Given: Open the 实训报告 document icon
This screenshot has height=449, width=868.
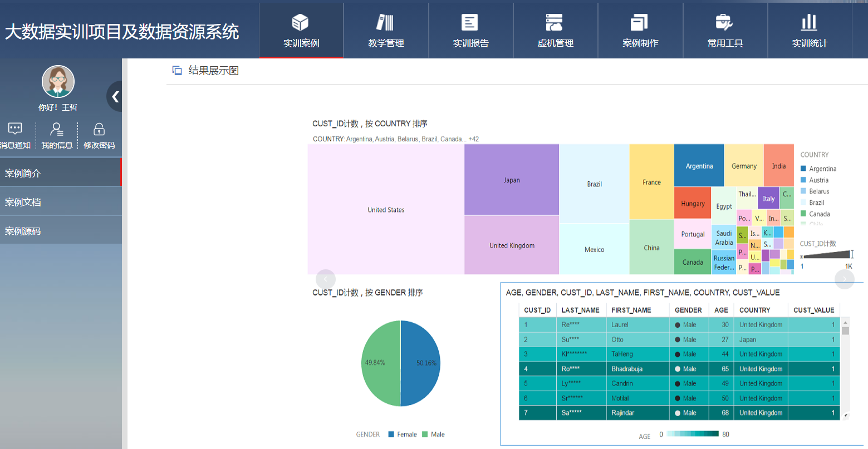Looking at the screenshot, I should pyautogui.click(x=470, y=23).
